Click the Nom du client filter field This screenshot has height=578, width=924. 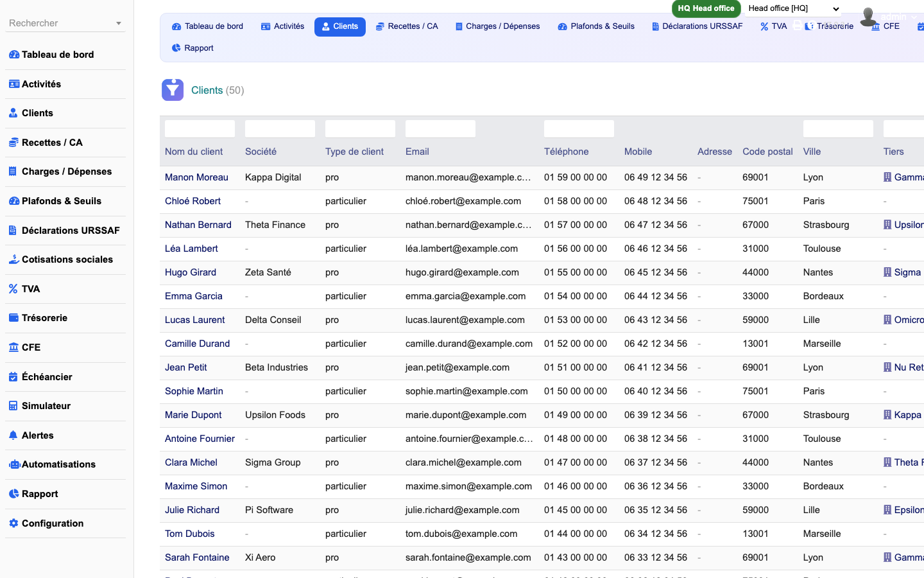point(200,128)
